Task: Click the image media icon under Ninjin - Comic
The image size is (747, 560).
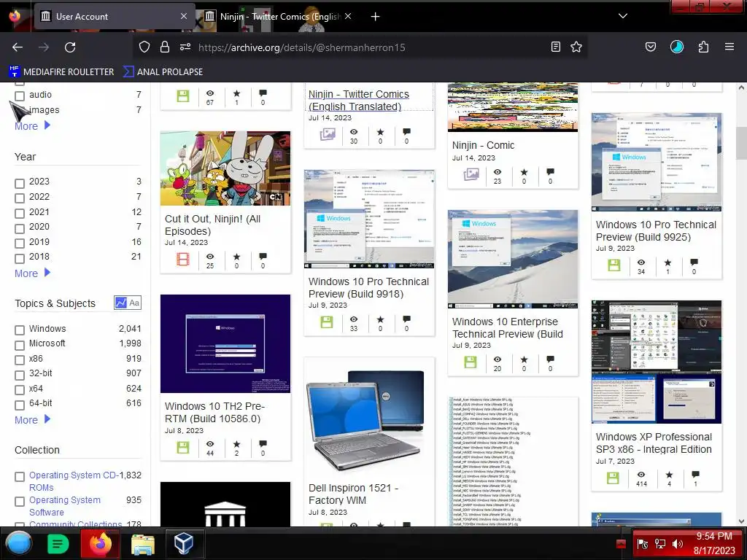Action: click(471, 175)
